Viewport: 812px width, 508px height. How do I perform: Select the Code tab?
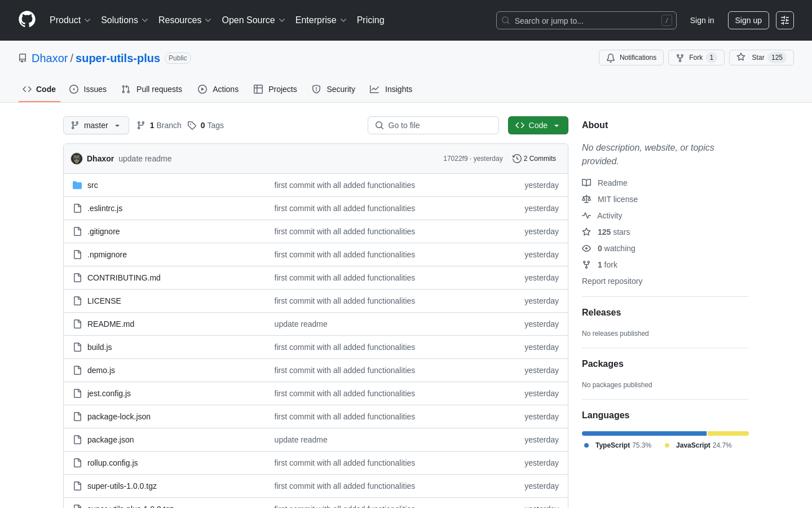coord(39,89)
